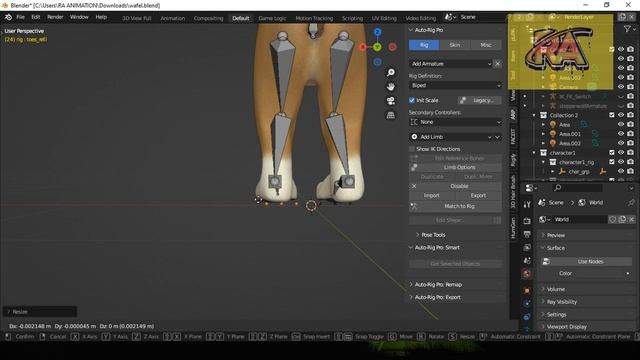
Task: Click the green Y axis gizmo ball
Action: coord(378,47)
